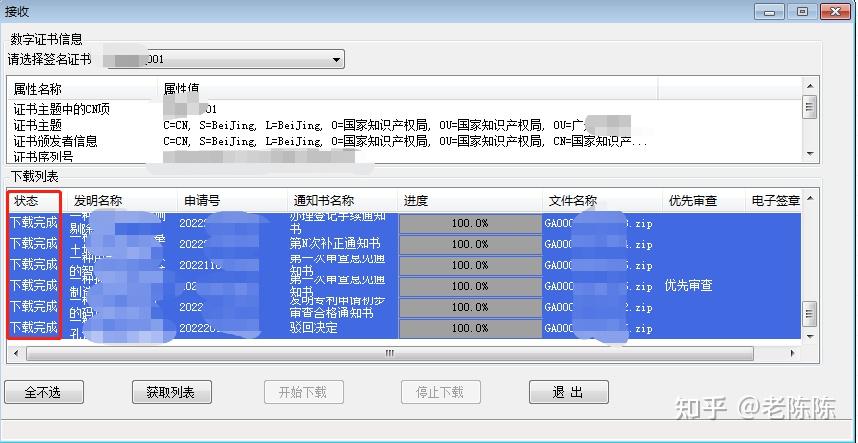This screenshot has width=858, height=443.
Task: Click the 文件名称 column header
Action: click(x=602, y=201)
